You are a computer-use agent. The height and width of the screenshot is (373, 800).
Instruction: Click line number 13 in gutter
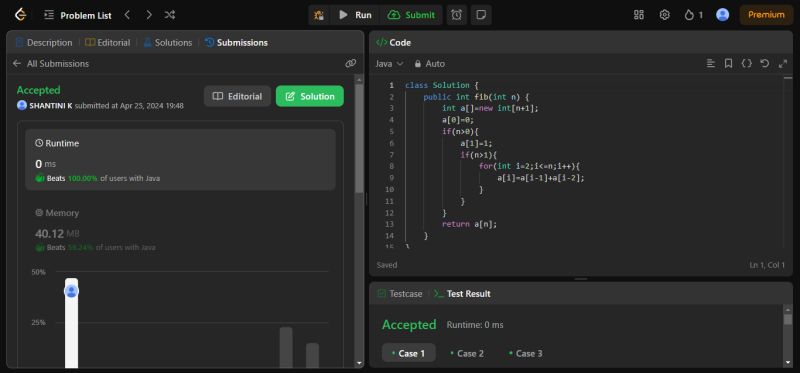[390, 224]
